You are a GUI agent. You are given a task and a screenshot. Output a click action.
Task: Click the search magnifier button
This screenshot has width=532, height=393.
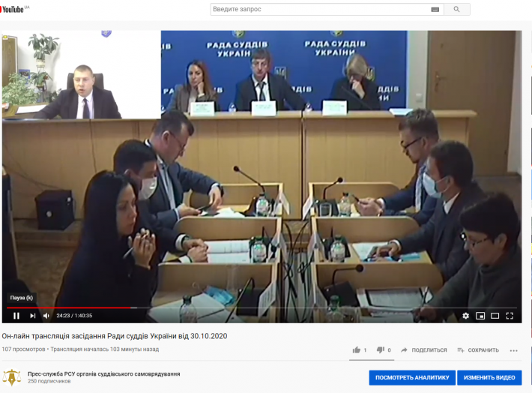tap(456, 10)
